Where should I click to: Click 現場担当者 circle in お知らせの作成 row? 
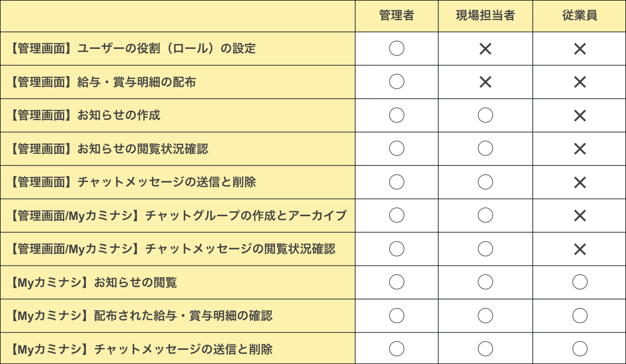485,115
